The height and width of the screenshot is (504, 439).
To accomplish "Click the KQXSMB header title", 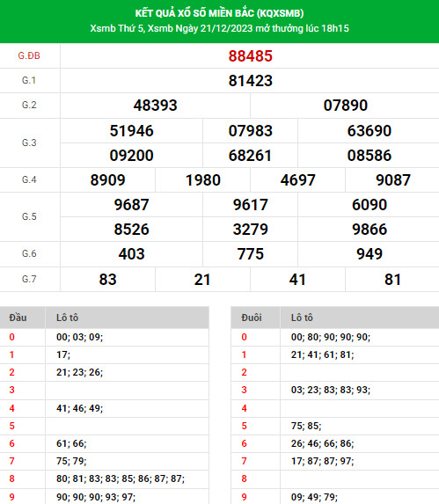I will point(220,13).
